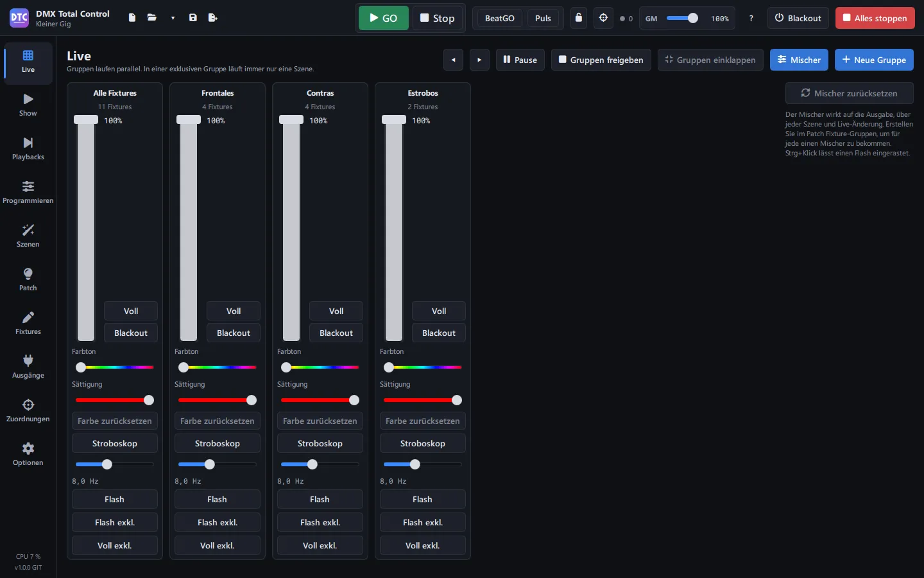Viewport: 924px width, 578px height.
Task: Open help question mark
Action: click(x=751, y=19)
